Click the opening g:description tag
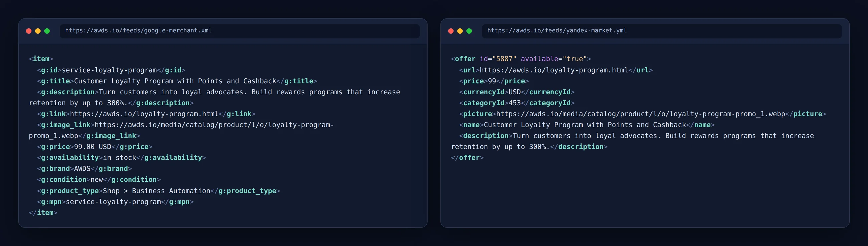 68,92
